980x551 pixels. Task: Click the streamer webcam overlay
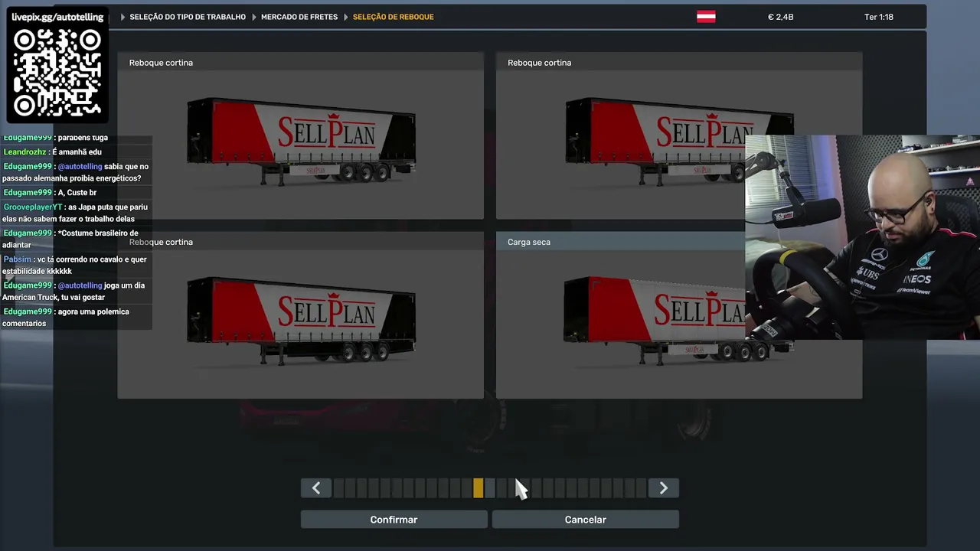[x=862, y=237]
